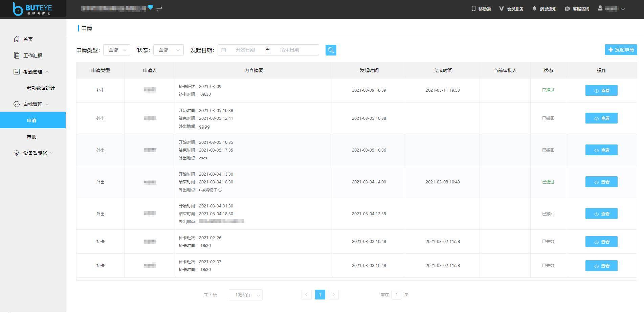Click the user avatar icon
The image size is (644, 313).
(x=600, y=8)
